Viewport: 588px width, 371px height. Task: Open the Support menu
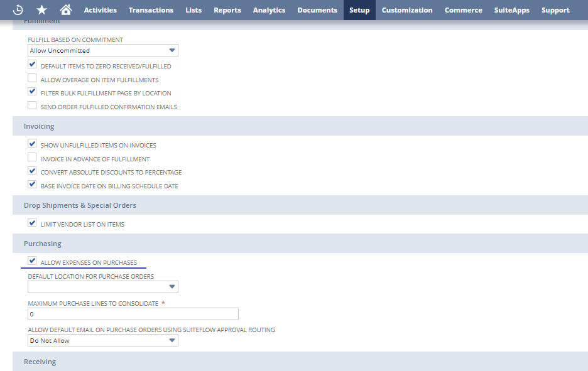[555, 9]
